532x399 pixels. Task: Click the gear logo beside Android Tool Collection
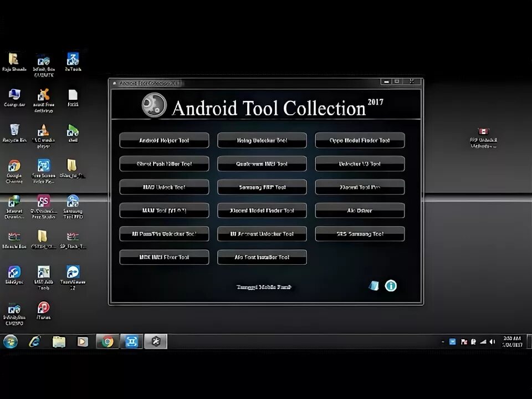coord(155,105)
